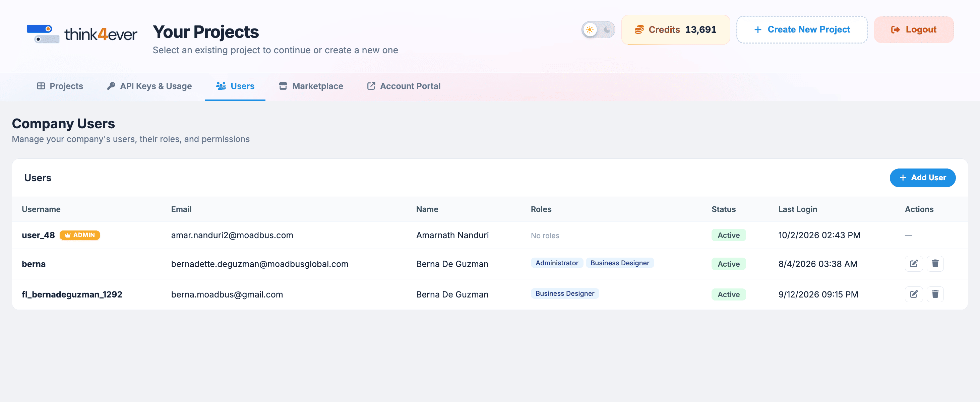
Task: Click email amar.nanduri2@moadbus.com
Action: point(232,235)
